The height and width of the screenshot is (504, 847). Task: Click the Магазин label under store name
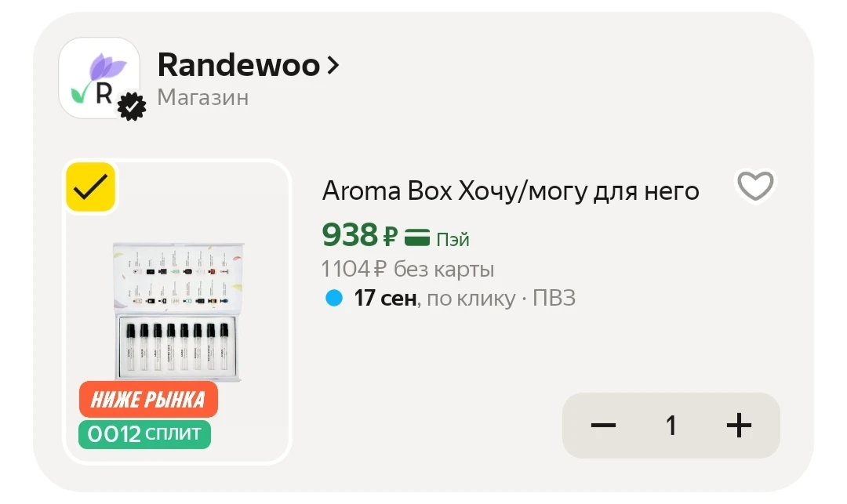pyautogui.click(x=203, y=98)
